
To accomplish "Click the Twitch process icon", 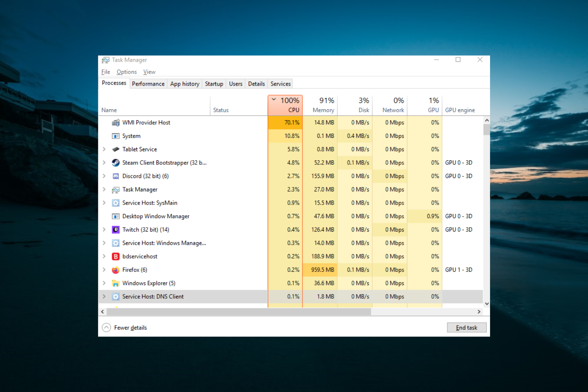I will point(116,230).
